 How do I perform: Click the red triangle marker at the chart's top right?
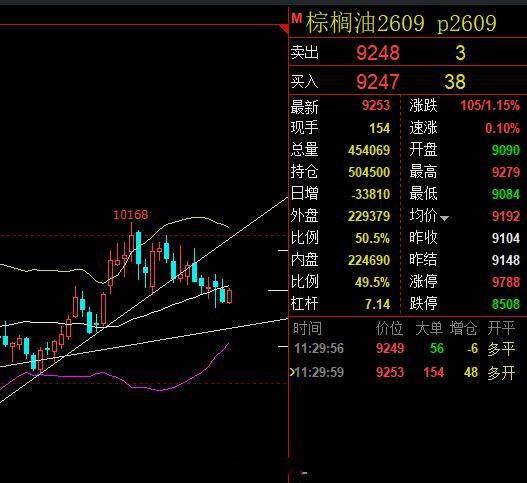coord(284,29)
